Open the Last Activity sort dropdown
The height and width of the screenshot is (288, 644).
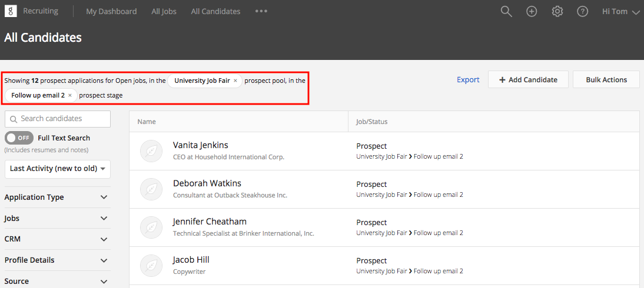pos(58,169)
